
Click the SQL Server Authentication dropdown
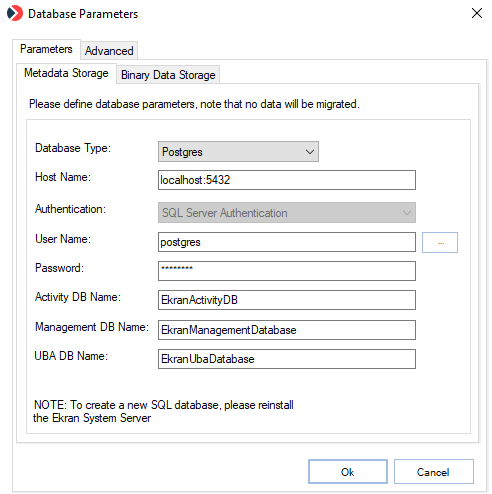287,213
